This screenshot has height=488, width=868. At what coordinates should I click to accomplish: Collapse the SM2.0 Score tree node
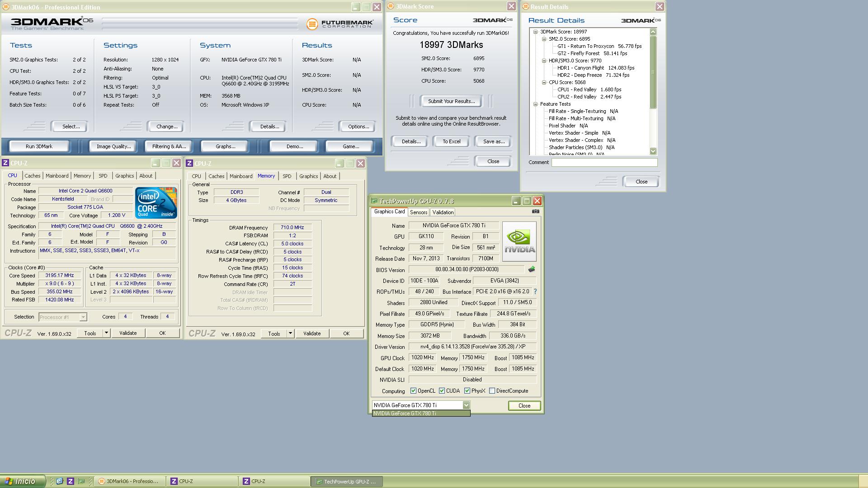pyautogui.click(x=544, y=39)
